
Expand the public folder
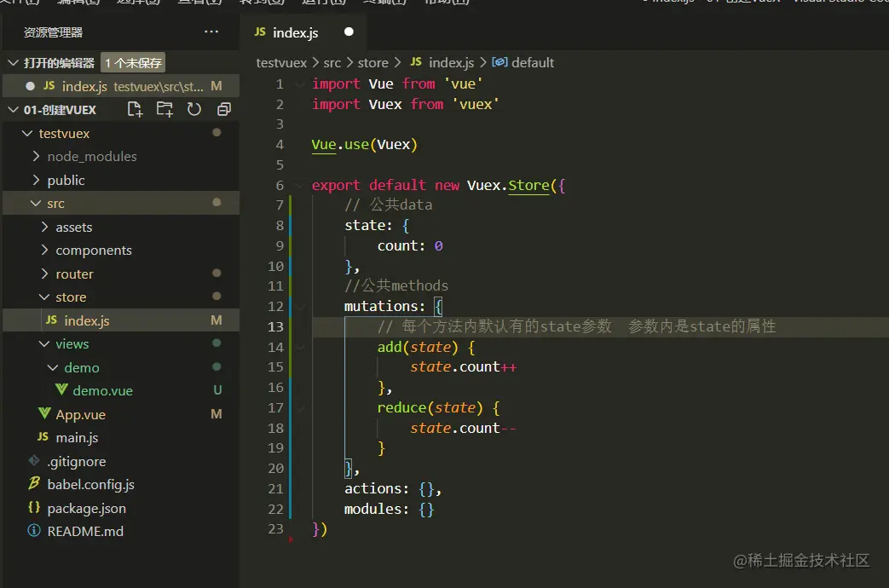pyautogui.click(x=36, y=180)
